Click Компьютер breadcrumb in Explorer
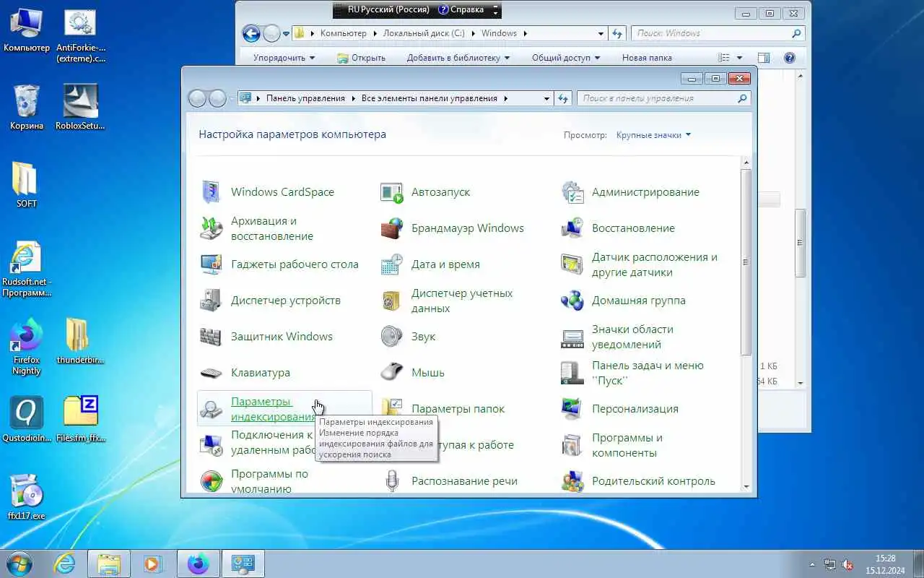This screenshot has width=924, height=578. coord(344,33)
